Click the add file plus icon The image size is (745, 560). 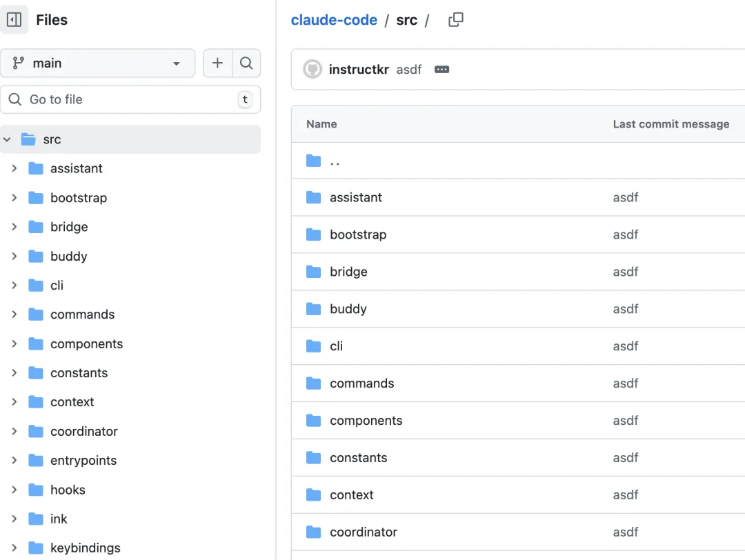[217, 63]
